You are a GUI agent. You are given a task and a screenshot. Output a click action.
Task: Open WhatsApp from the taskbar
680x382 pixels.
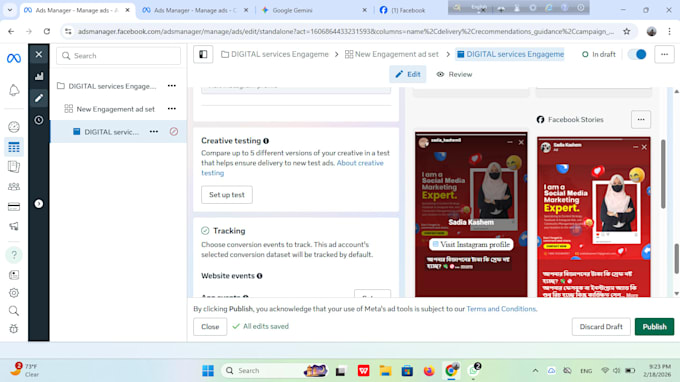(x=474, y=371)
